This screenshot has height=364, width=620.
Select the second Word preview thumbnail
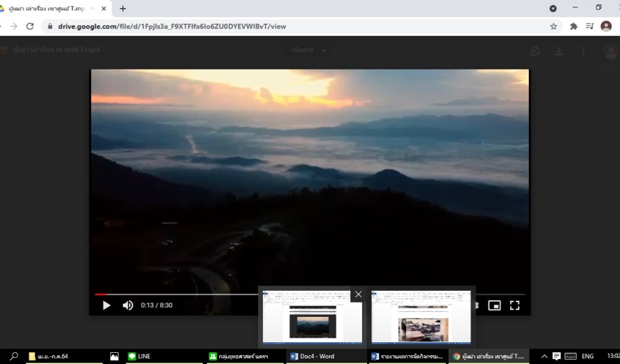(421, 317)
